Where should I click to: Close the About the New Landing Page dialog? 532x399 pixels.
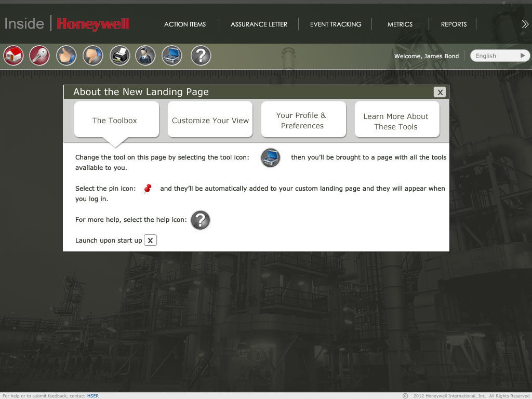(440, 92)
